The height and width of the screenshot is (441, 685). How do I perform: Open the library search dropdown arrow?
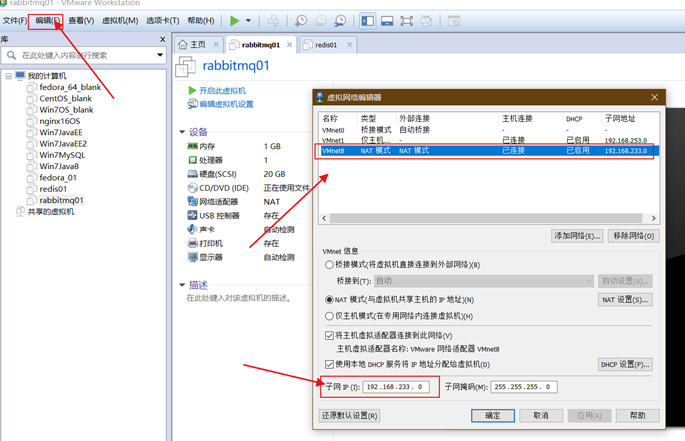click(x=160, y=55)
